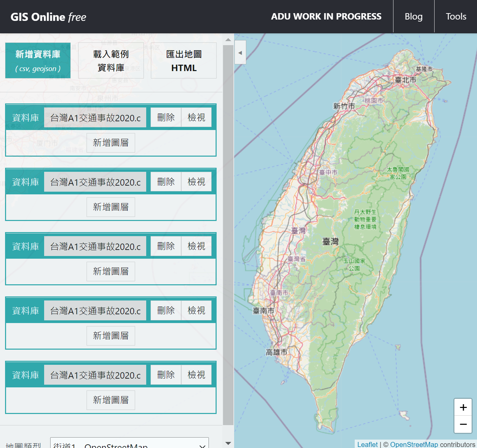The width and height of the screenshot is (477, 448).
Task: View the third database with 檢視
Action: click(196, 246)
